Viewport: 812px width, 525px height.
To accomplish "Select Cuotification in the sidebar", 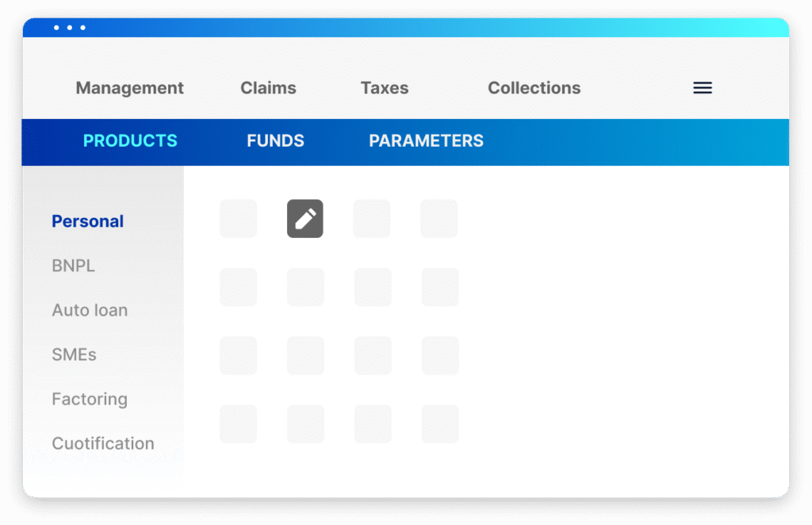I will [103, 444].
